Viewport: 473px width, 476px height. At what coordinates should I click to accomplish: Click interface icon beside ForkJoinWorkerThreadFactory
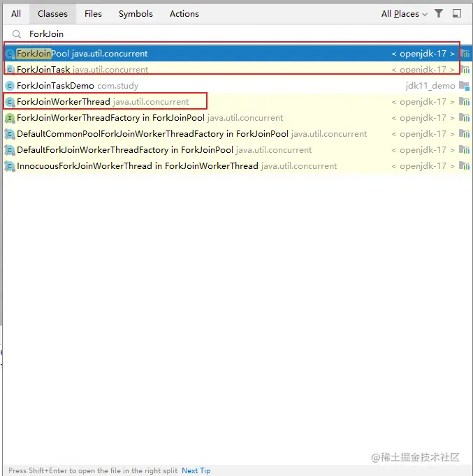pyautogui.click(x=10, y=118)
